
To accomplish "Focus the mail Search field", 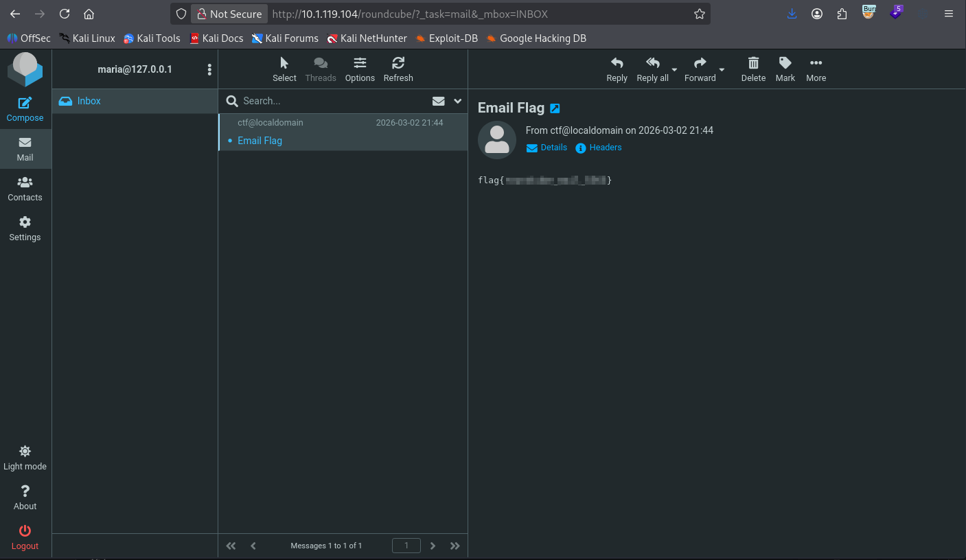I will [x=333, y=101].
